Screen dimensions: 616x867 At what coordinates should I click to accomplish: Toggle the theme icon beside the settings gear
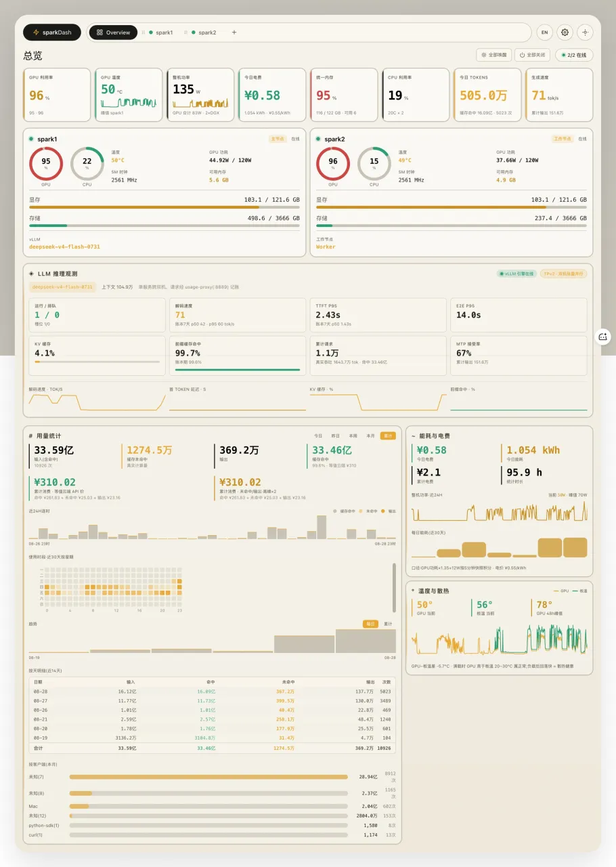point(585,33)
